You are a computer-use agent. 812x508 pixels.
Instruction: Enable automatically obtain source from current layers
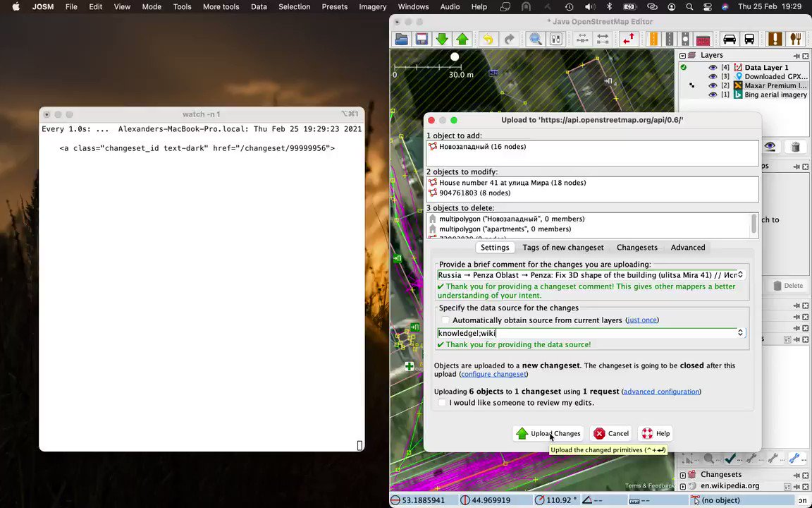445,320
